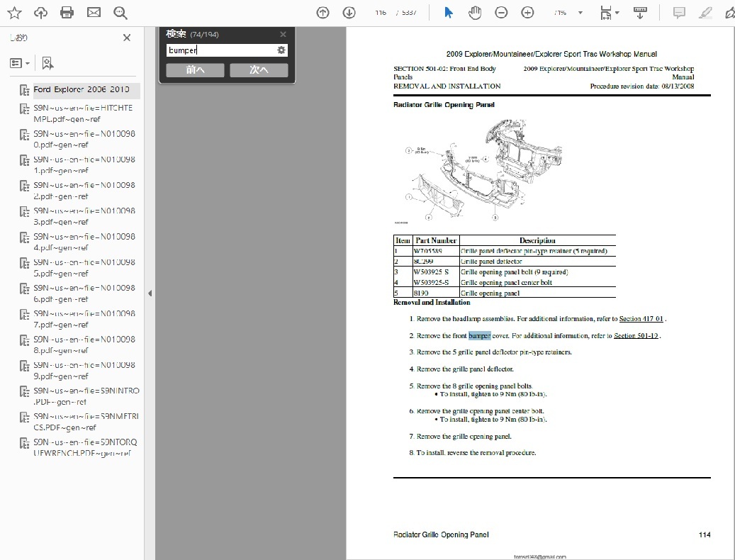Click the Grille panel deflector description cell
735x560 pixels.
click(x=537, y=262)
